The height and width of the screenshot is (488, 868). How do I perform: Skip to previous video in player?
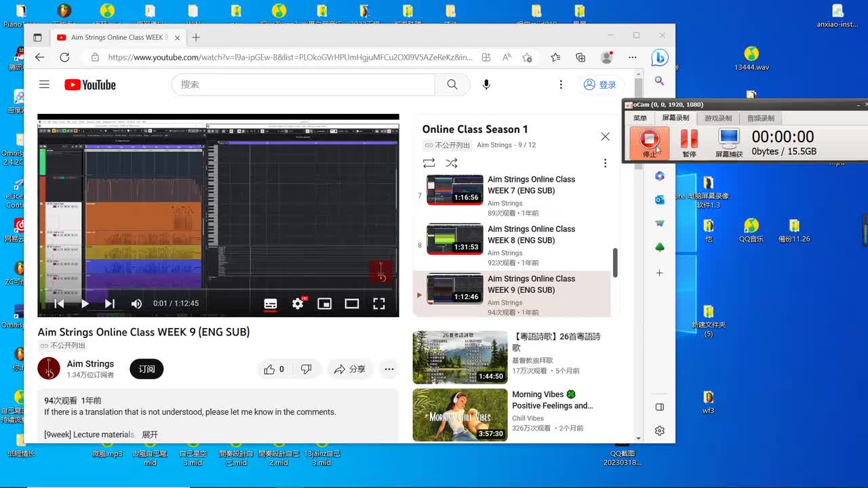coord(59,304)
